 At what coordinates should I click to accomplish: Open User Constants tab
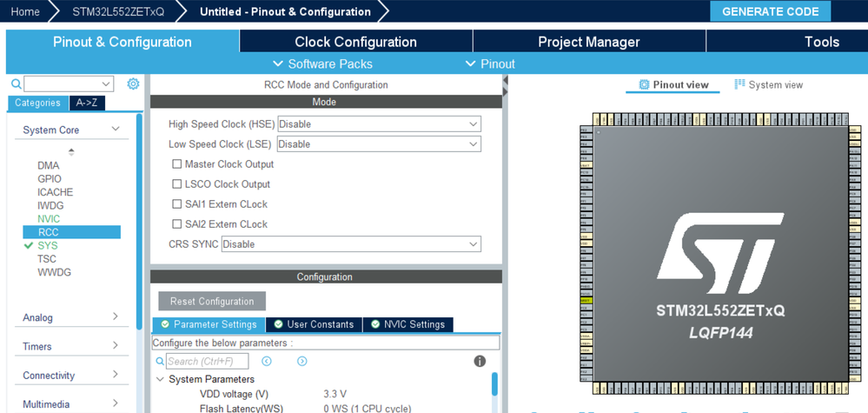click(x=314, y=324)
